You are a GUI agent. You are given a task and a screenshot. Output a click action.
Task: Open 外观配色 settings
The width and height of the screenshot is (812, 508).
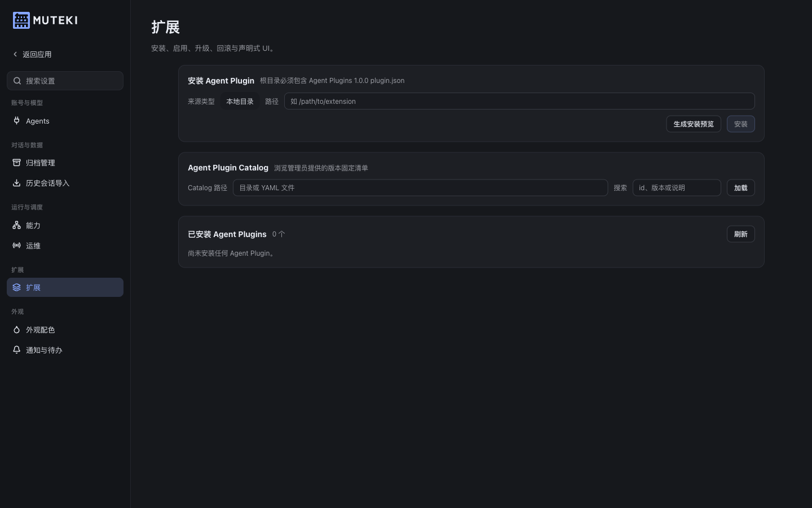click(x=65, y=330)
